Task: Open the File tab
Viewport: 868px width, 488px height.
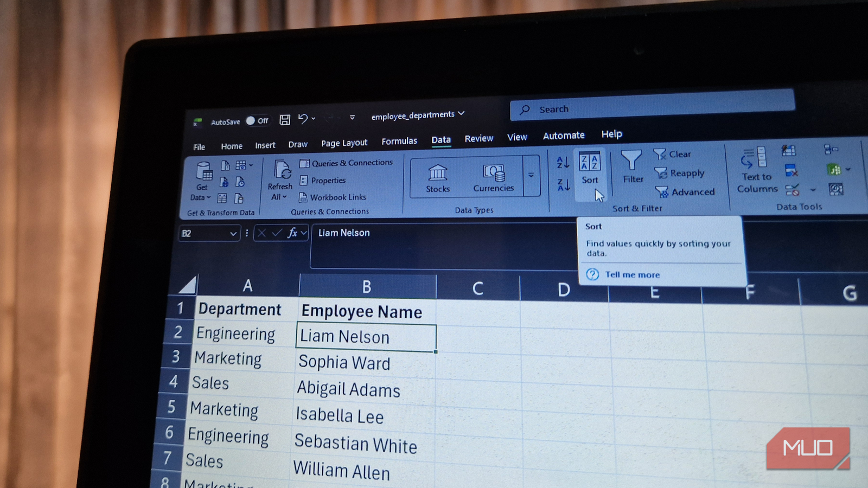Action: click(199, 147)
